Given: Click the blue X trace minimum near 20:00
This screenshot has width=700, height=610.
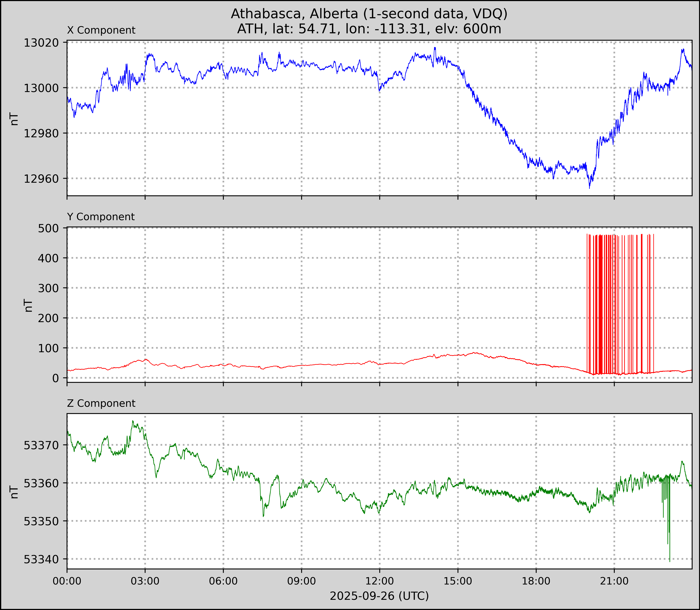Looking at the screenshot, I should (589, 187).
